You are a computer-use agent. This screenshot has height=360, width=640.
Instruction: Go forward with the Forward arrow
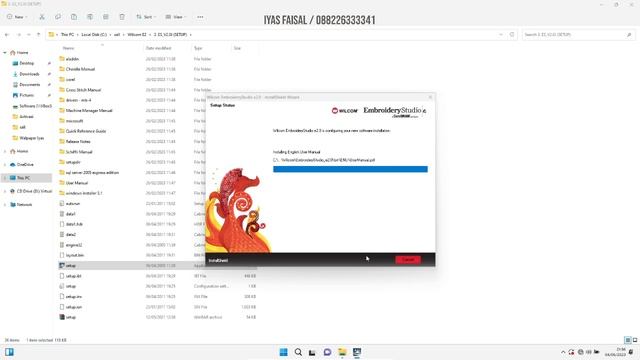point(19,35)
